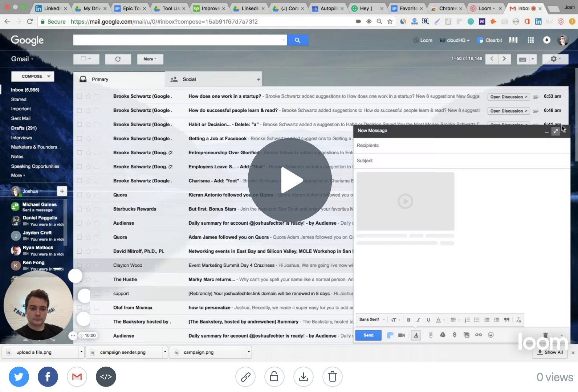Image resolution: width=578 pixels, height=392 pixels.
Task: Open upload a file.png download menu
Action: (x=81, y=352)
